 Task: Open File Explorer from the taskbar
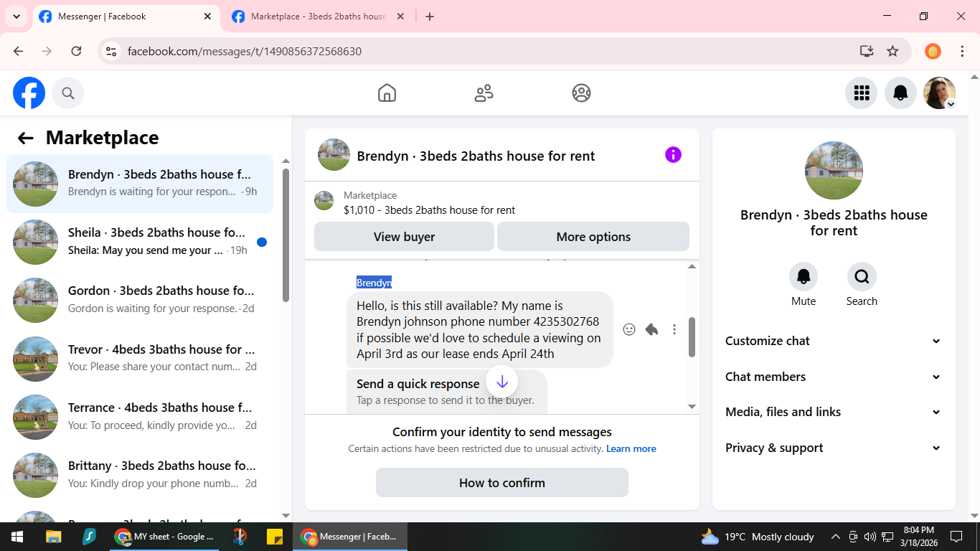point(53,537)
